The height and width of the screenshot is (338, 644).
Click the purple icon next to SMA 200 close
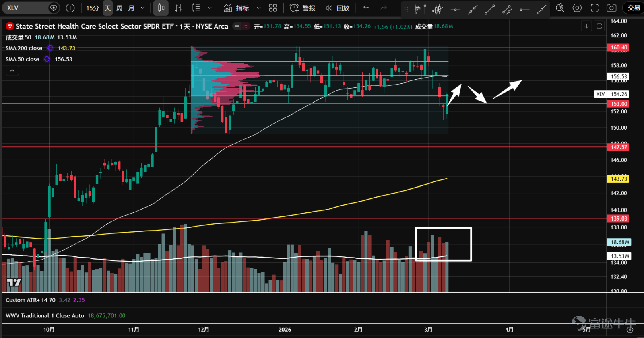pyautogui.click(x=50, y=48)
